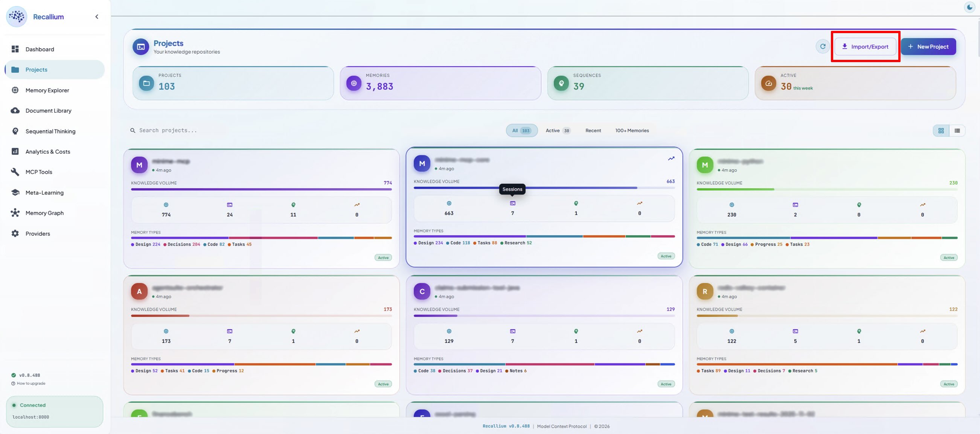Click the Connected localhost:8000 status box

pyautogui.click(x=54, y=411)
